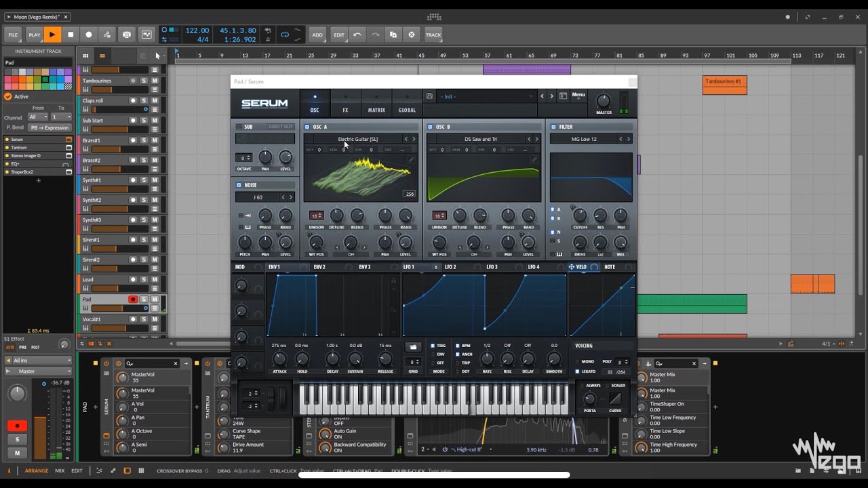Enable LFO TRIP mode
The image size is (868, 488).
pos(458,363)
